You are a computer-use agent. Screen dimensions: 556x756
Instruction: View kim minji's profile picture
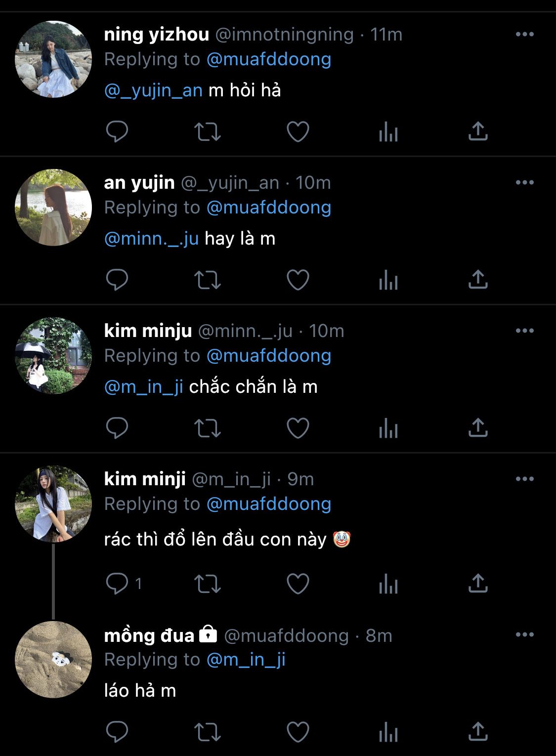pos(53,504)
